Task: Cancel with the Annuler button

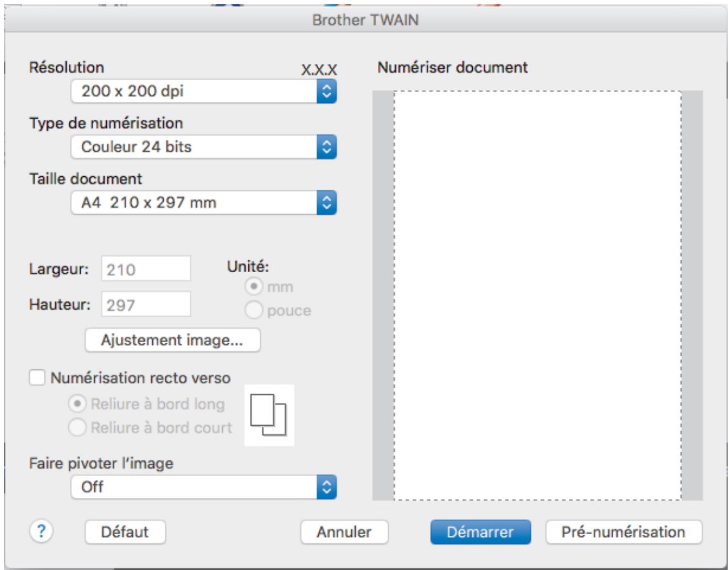Action: [x=344, y=532]
